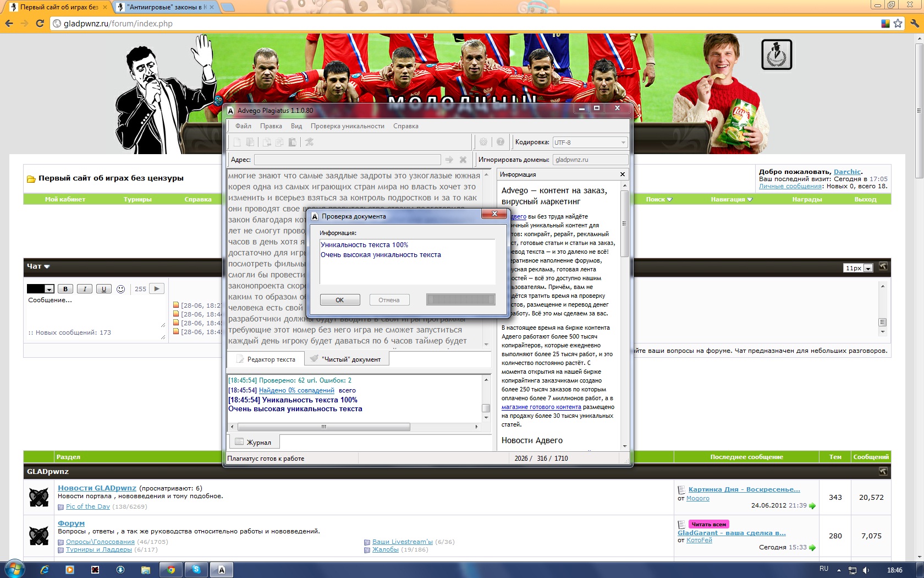Open the chat text color dropdown

49,290
